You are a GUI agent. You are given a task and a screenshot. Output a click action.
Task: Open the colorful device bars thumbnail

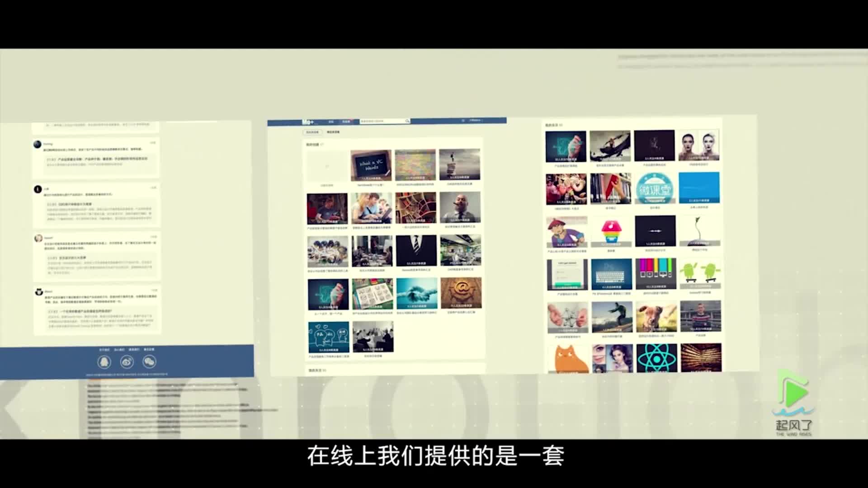[x=656, y=274]
